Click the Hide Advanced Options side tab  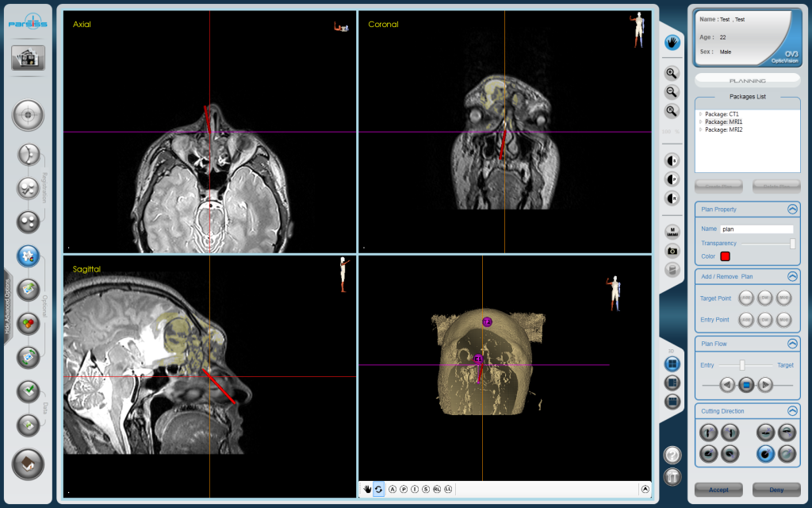pos(6,306)
